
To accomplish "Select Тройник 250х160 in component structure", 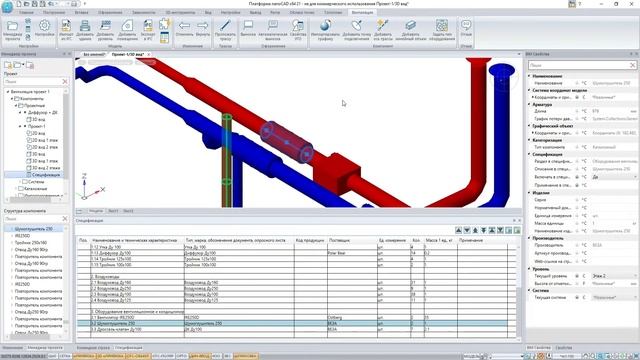I will pos(31,242).
